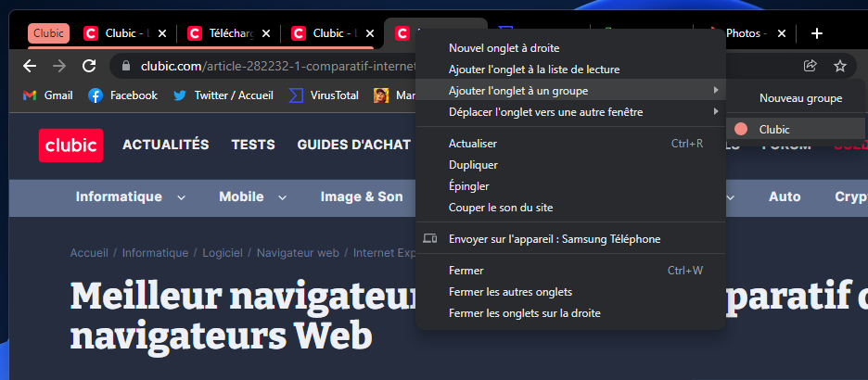Screen dimensions: 868x380
Task: Switch to the Photos tab
Action: (746, 33)
